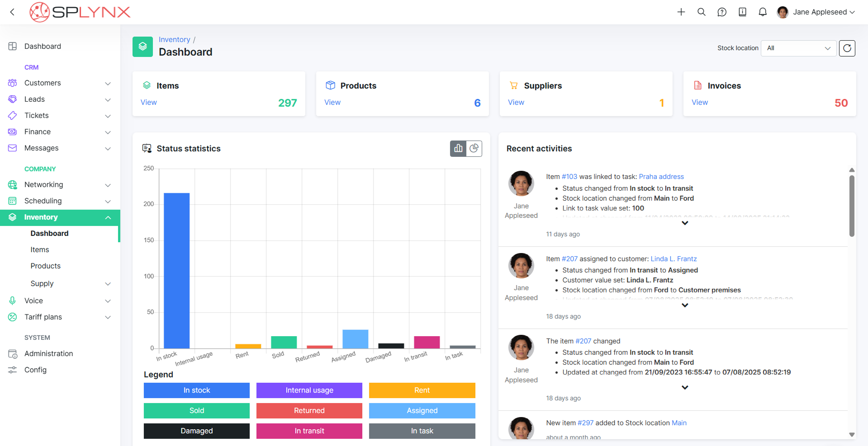
Task: Open task link Praha address
Action: (661, 176)
